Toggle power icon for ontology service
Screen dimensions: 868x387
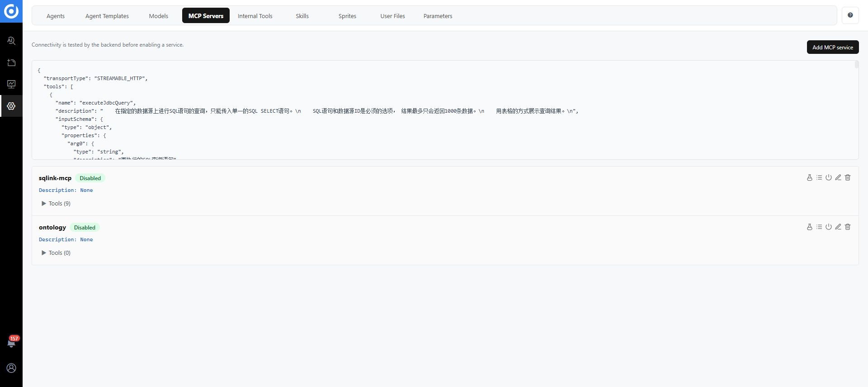click(828, 227)
